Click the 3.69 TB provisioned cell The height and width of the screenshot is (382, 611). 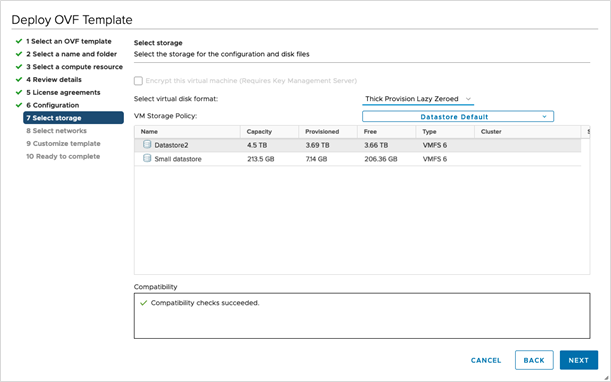coord(317,145)
